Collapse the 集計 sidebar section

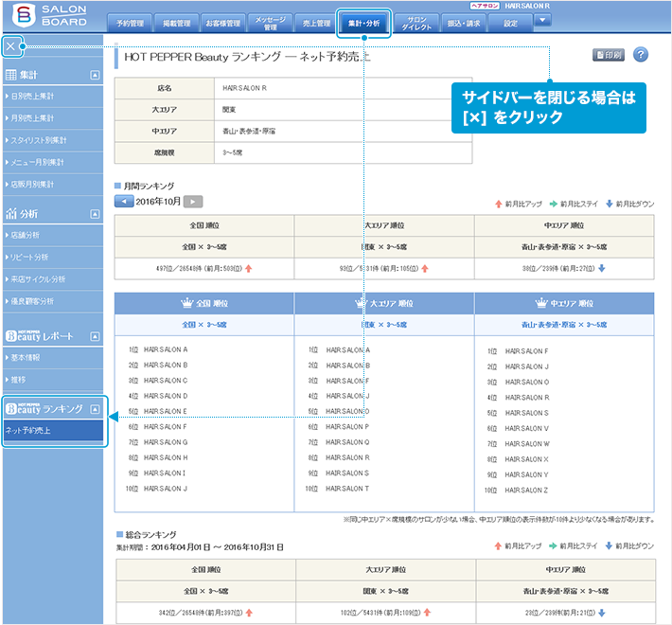[95, 74]
